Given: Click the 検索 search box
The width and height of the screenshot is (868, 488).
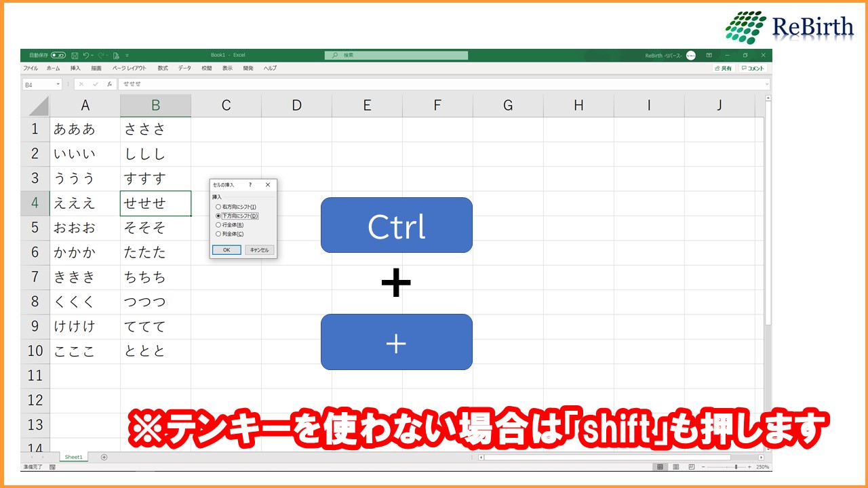Looking at the screenshot, I should click(396, 56).
